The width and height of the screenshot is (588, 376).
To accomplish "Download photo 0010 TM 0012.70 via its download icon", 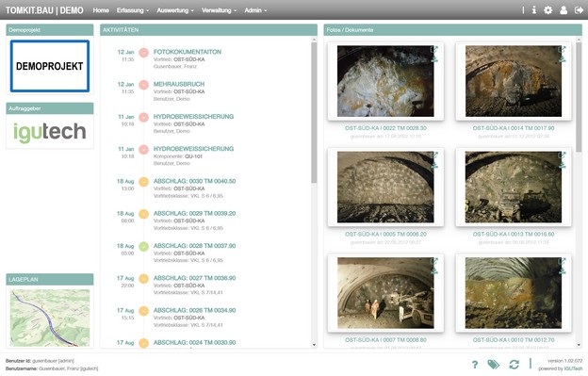I will click(x=562, y=270).
